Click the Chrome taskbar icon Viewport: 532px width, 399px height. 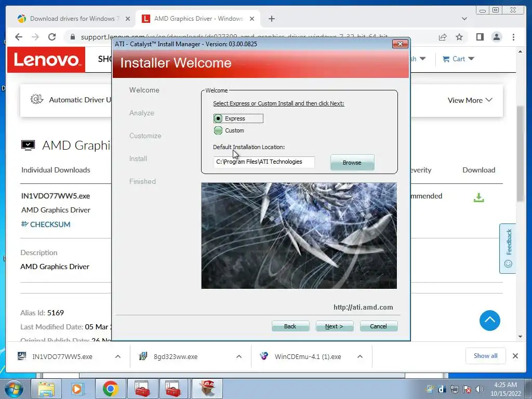coord(110,389)
